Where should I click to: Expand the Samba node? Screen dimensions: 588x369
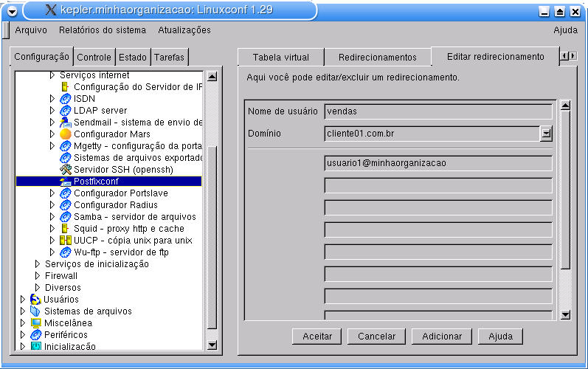(52, 217)
